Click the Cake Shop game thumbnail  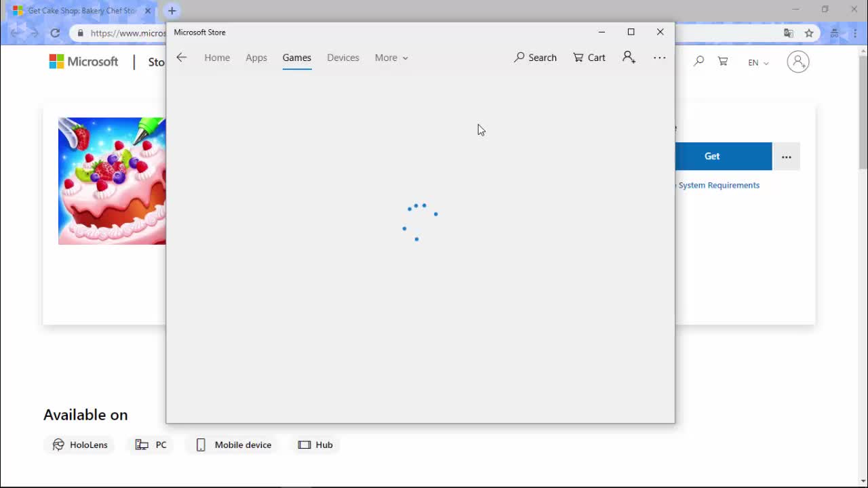[112, 181]
